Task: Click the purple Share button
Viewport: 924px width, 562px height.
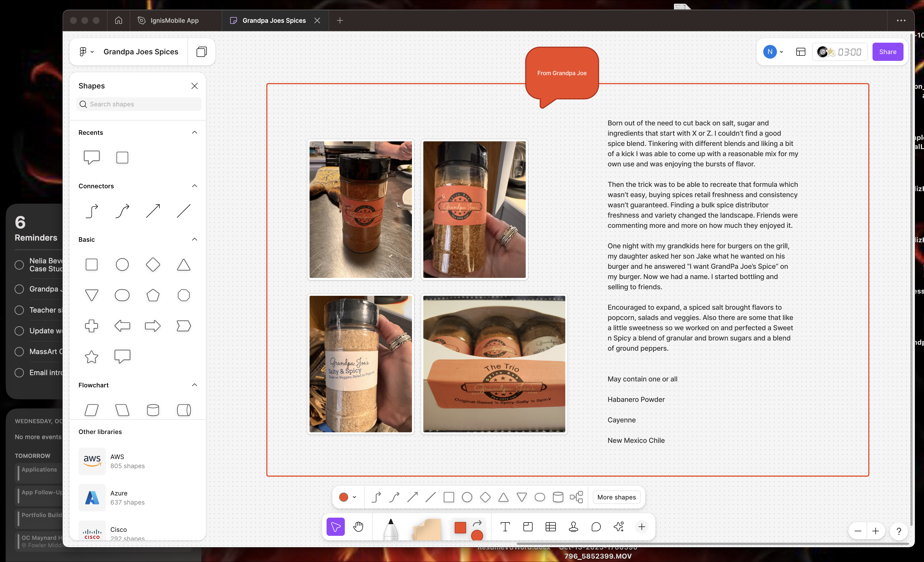Action: point(888,52)
